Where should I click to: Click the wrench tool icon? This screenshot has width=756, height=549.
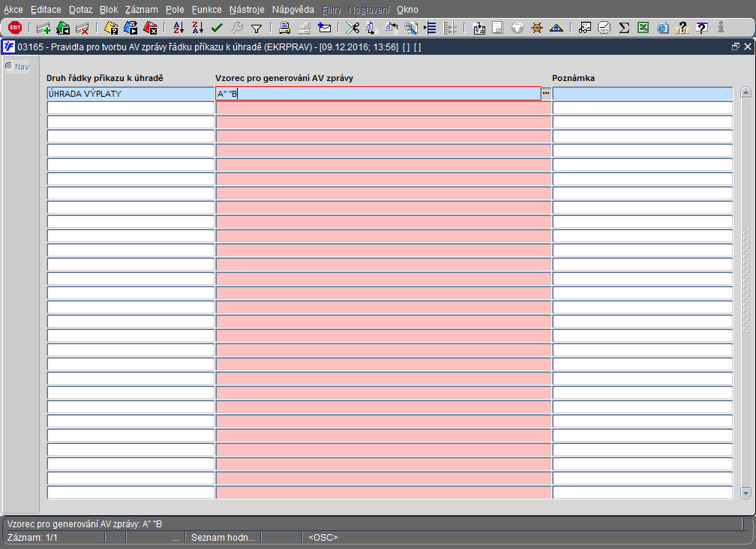coord(237,28)
